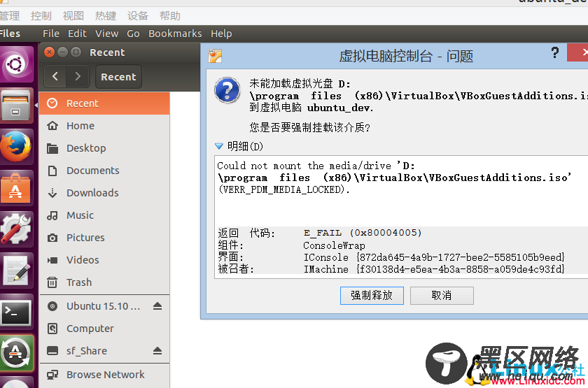Collapse the 明细(D) details section
The image size is (588, 388).
click(x=218, y=145)
